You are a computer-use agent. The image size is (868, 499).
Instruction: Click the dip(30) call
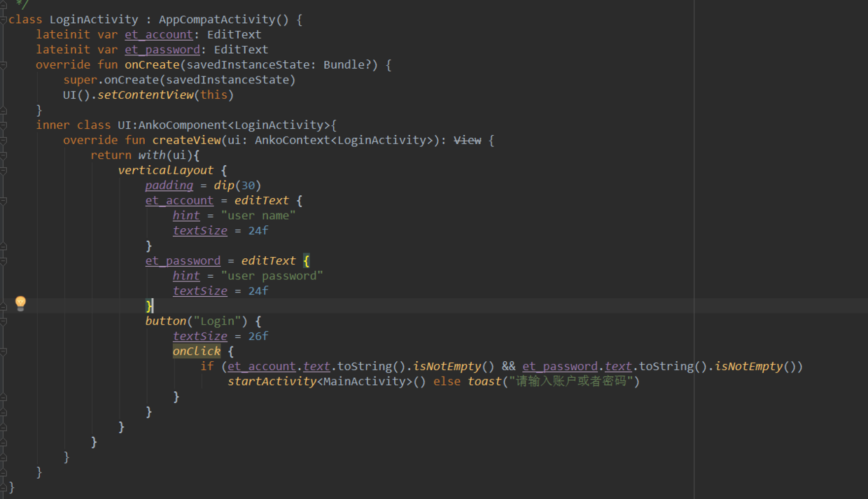(237, 185)
